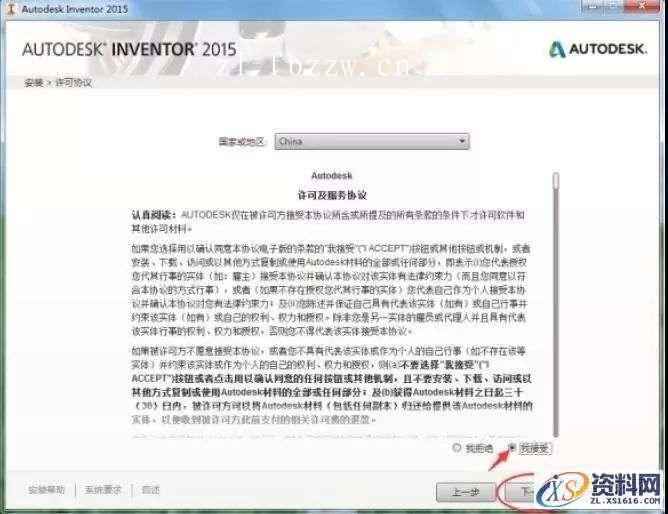
Task: Close the Autodesk Inventor 2015 installer window
Action: tap(643, 6)
